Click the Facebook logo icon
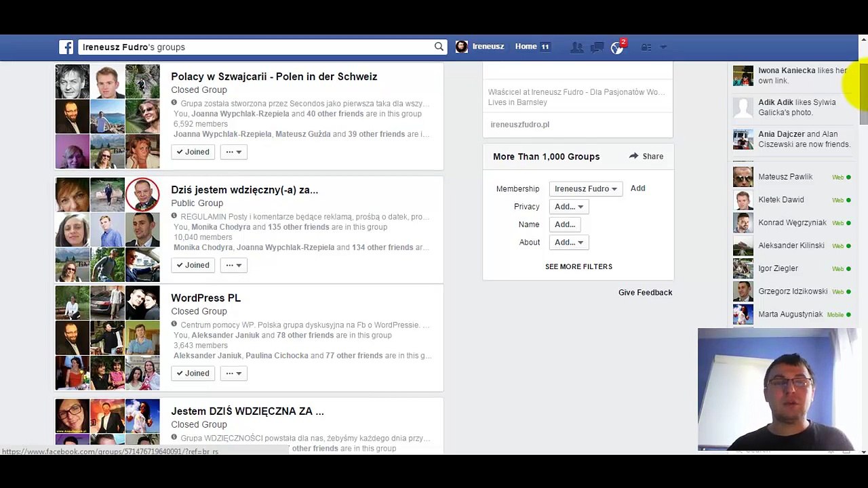This screenshot has width=868, height=488. pos(66,47)
